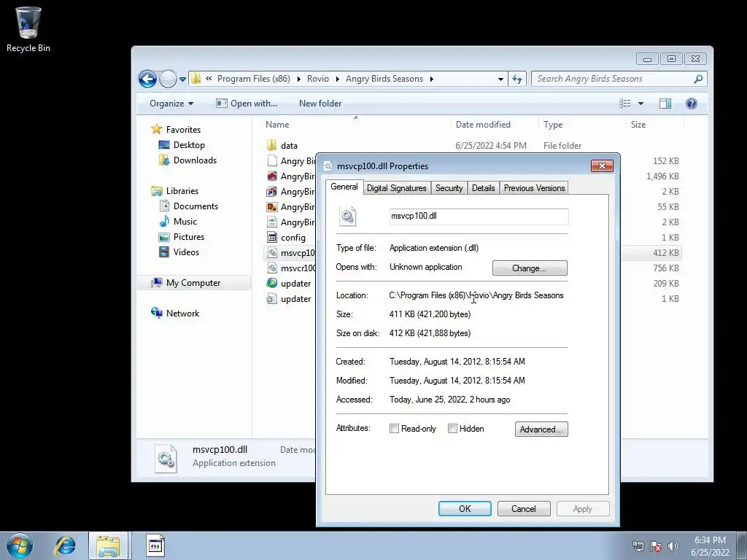
Task: Close the msvcp100.dll Properties dialog
Action: [602, 166]
